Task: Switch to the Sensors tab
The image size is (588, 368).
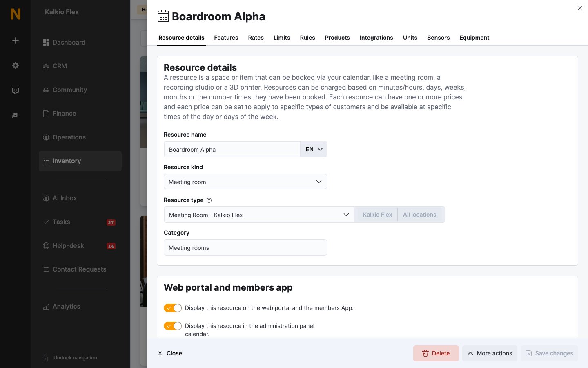Action: [439, 38]
